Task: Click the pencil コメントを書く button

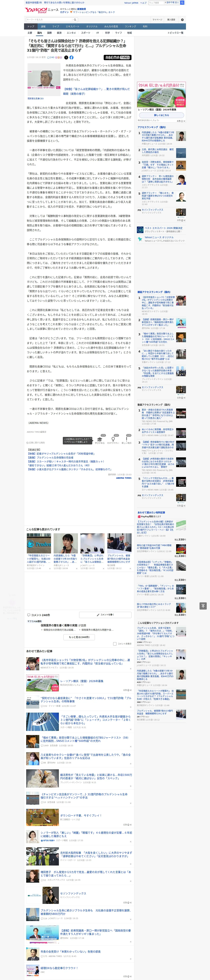Action: [x=105, y=615]
